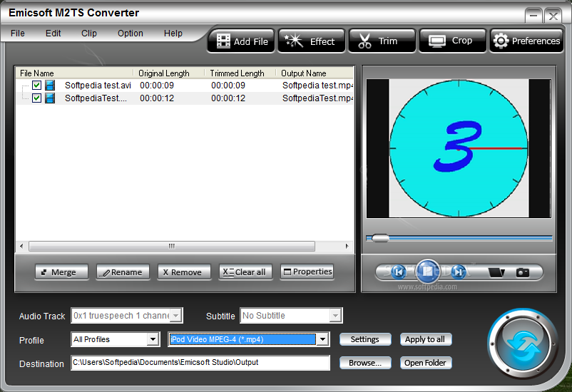Open the Trim tool
572x392 pixels.
tap(382, 41)
